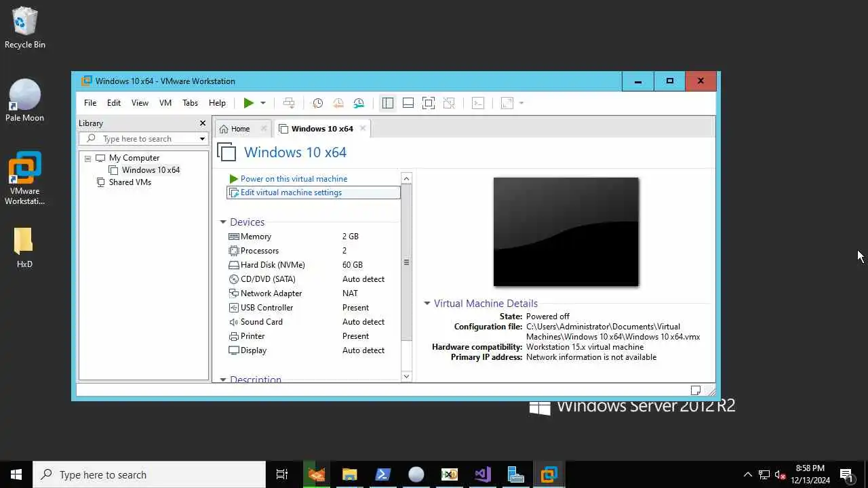Take a snapshot using the clock-plus icon
Viewport: 868px width, 488px height.
coord(317,103)
